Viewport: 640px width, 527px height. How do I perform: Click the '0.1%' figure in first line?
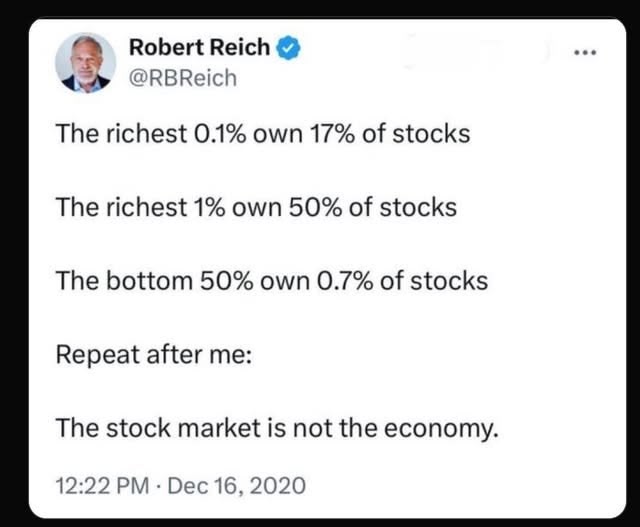point(220,134)
